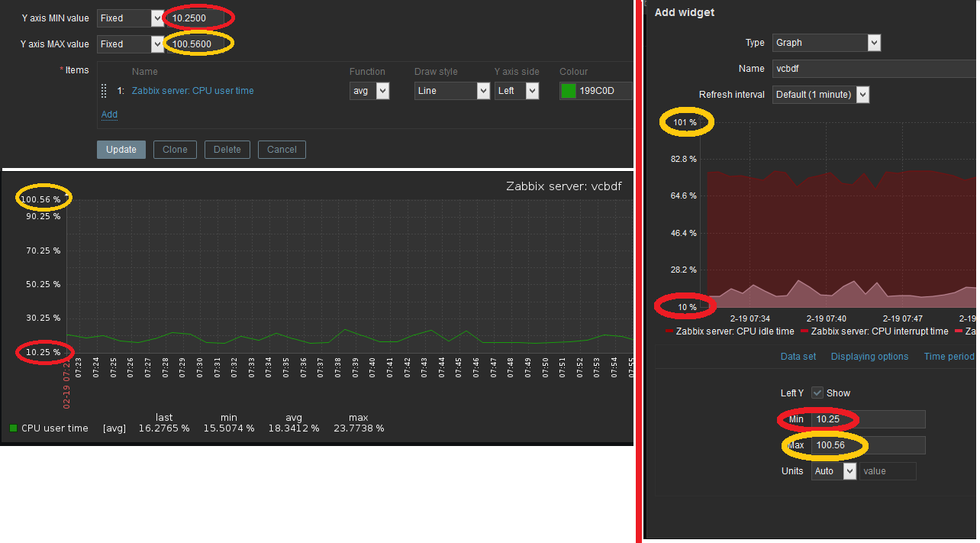
Task: Switch to the Time period tab
Action: (949, 357)
